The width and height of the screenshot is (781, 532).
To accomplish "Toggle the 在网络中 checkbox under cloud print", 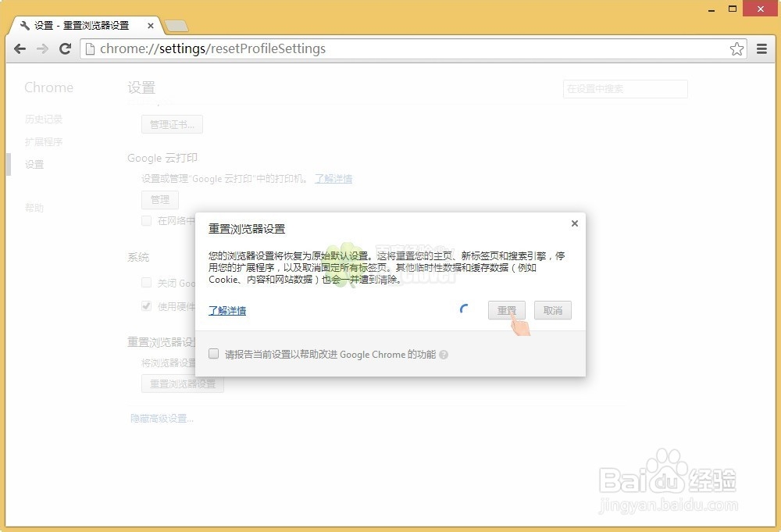I will point(147,220).
